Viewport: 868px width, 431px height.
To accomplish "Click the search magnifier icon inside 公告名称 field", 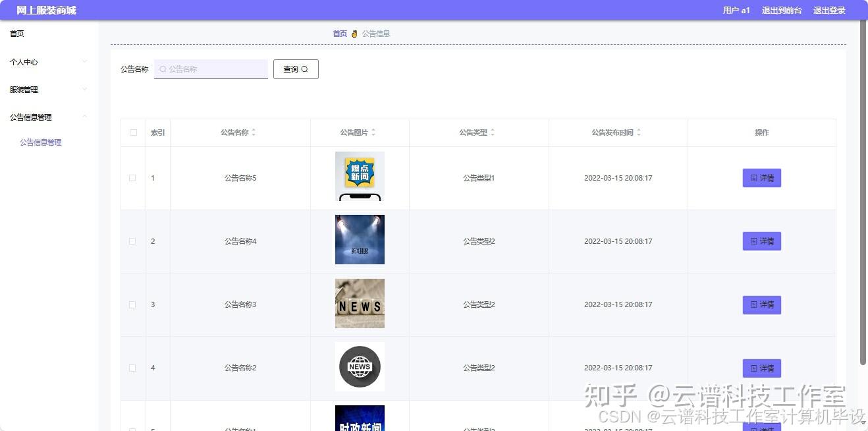I will point(163,69).
